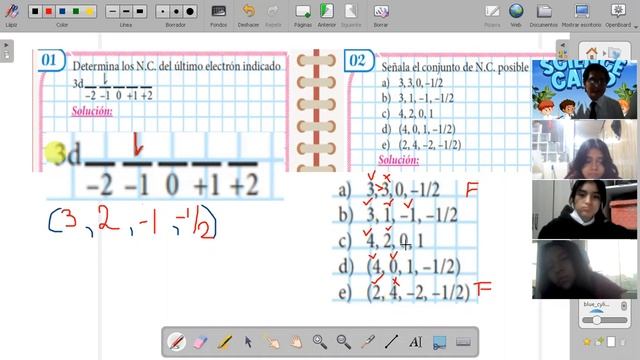Select the laser pointer tool
The height and width of the screenshot is (360, 640).
367,342
